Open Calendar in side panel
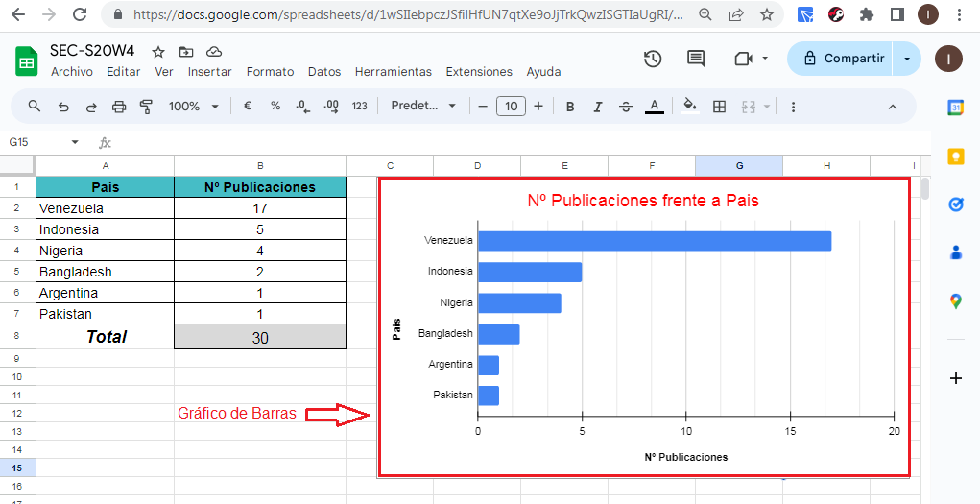Screen dimensions: 980x504 956,108
